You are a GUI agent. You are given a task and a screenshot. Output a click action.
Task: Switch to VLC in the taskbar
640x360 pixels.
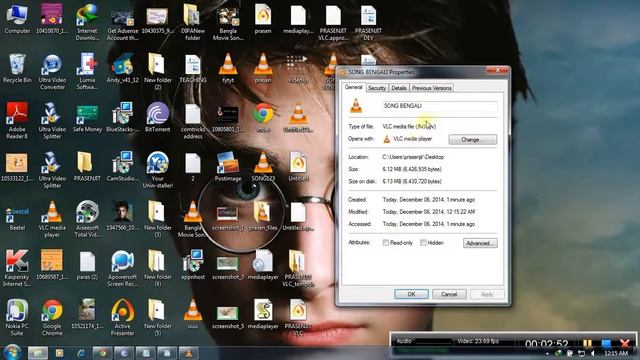coord(188,353)
